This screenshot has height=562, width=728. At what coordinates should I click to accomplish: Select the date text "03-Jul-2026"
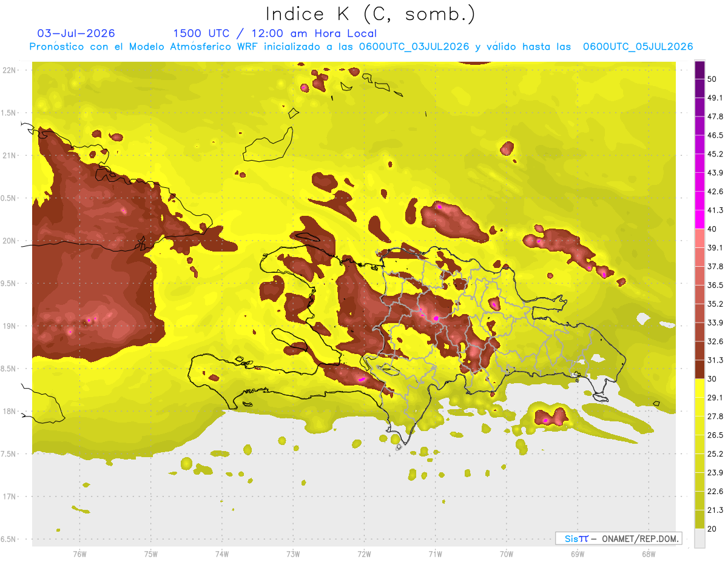[x=76, y=33]
